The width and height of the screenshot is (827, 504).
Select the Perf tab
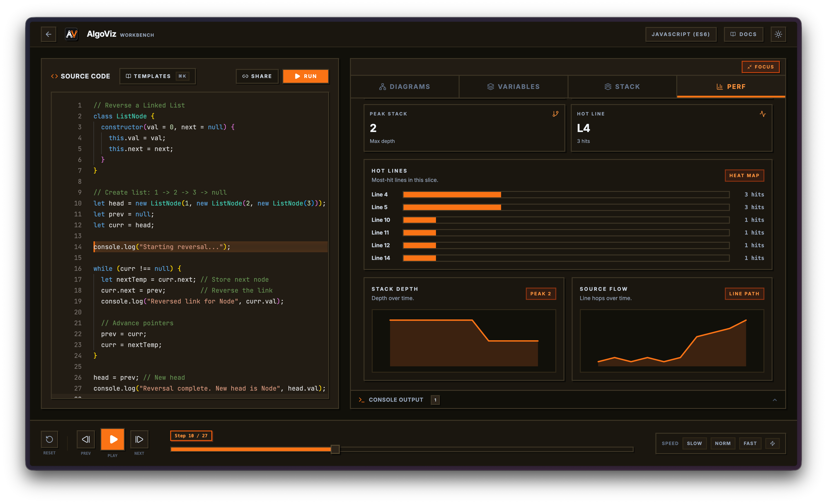tap(731, 87)
